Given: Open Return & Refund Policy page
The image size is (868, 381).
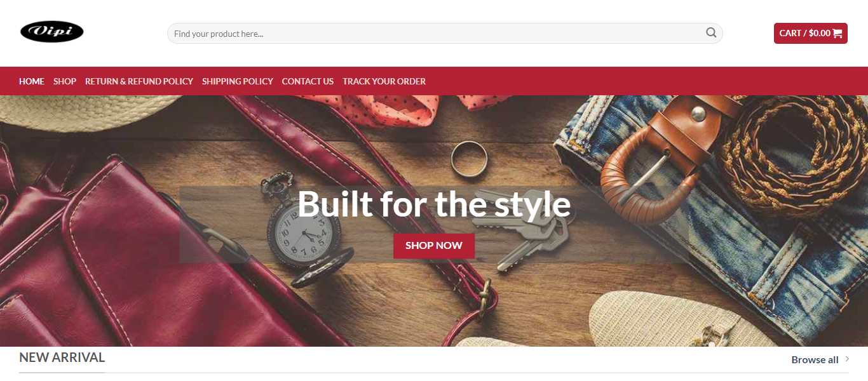Looking at the screenshot, I should coord(139,81).
